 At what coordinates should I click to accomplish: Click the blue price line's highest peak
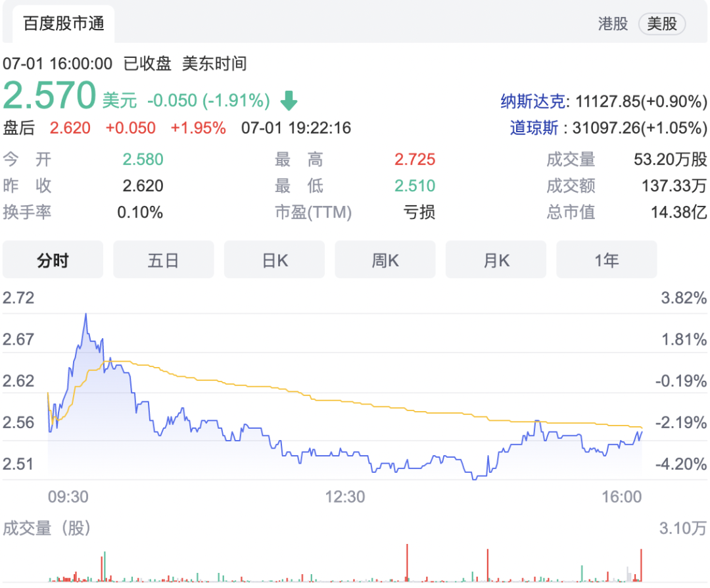click(85, 315)
